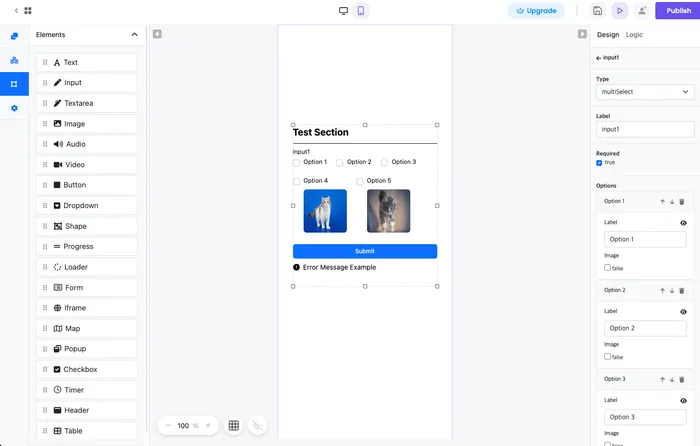This screenshot has height=446, width=700.
Task: Switch to desktop preview icon
Action: pyautogui.click(x=344, y=11)
